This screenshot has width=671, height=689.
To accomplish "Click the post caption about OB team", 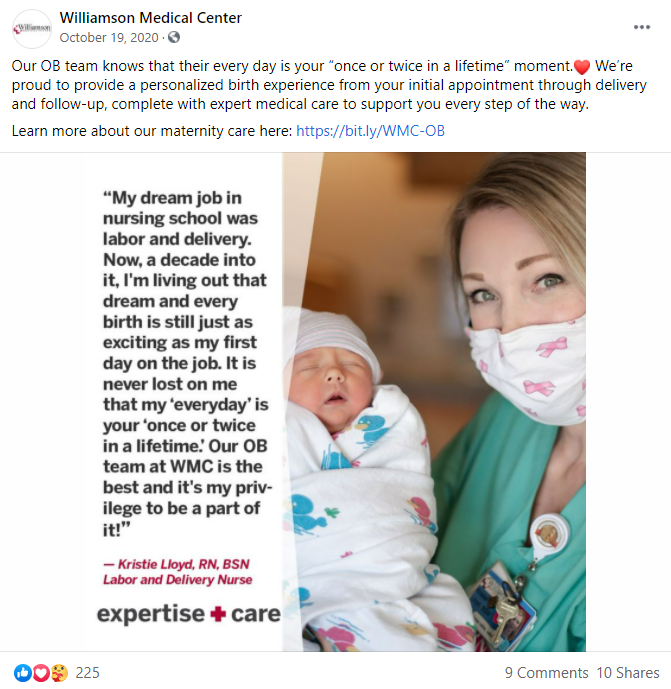I will 330,85.
